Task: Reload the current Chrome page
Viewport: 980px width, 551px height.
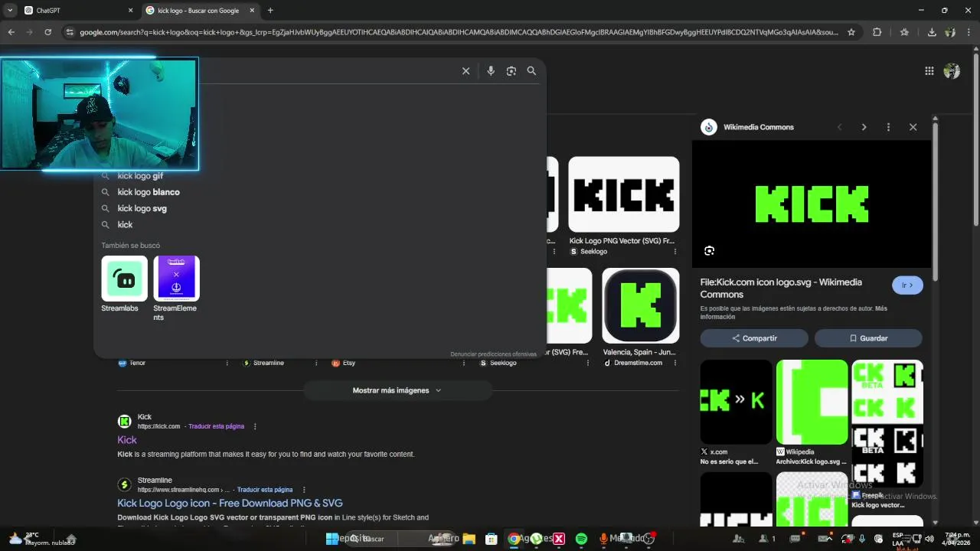Action: coord(47,32)
